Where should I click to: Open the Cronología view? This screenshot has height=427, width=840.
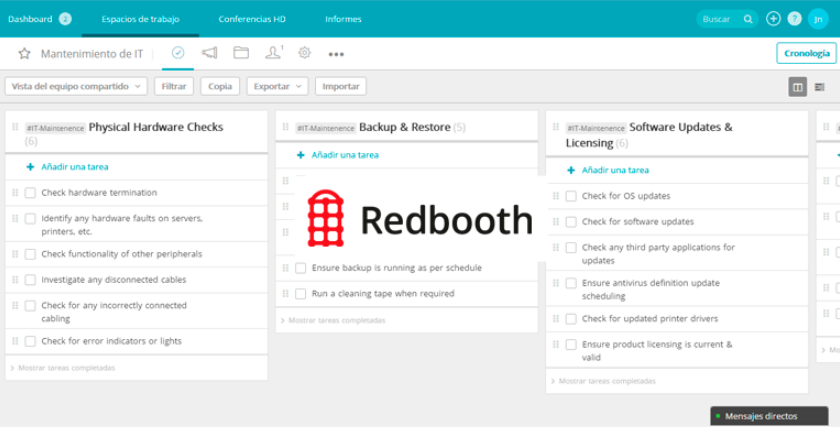(806, 53)
